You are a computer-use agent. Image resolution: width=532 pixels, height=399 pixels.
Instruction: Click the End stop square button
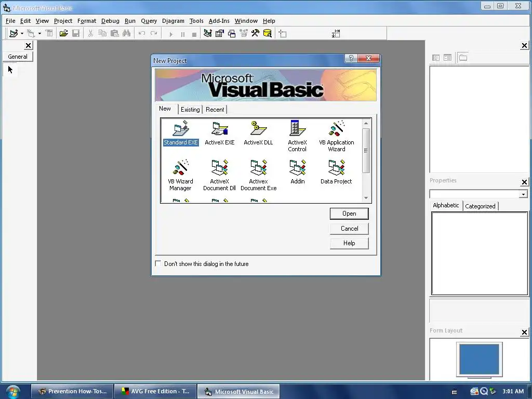tap(194, 34)
